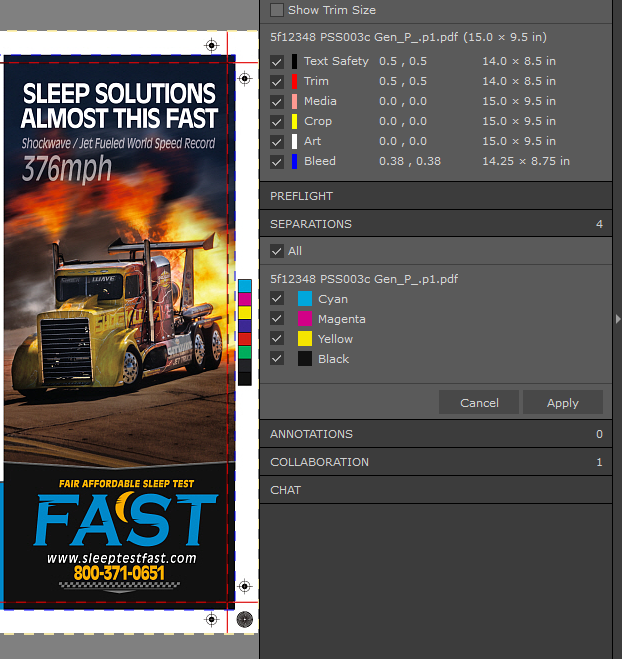
Task: Click the collaboration count 1
Action: point(599,462)
